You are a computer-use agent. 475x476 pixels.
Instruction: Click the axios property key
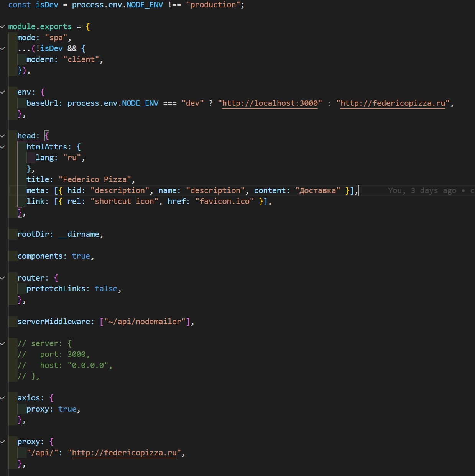tap(28, 398)
